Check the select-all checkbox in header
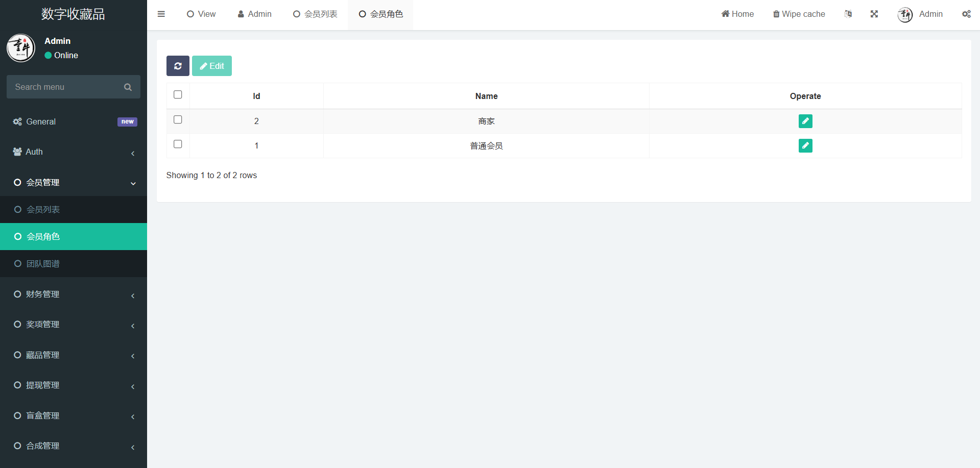 [x=178, y=95]
